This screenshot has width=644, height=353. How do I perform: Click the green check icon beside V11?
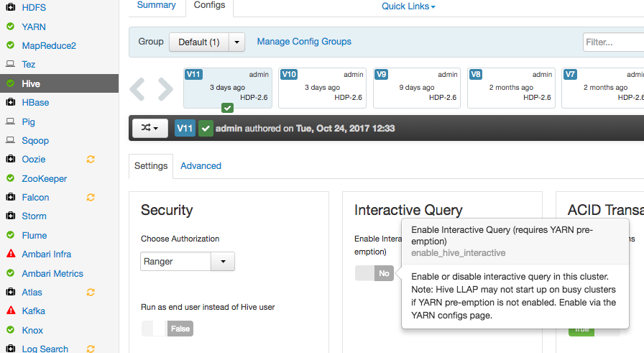pos(206,129)
